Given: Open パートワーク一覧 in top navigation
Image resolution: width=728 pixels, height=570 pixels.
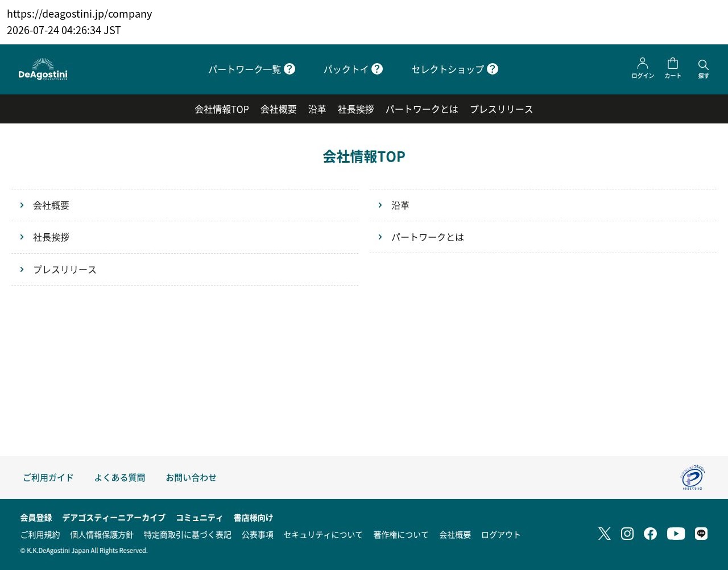Looking at the screenshot, I should [x=245, y=69].
